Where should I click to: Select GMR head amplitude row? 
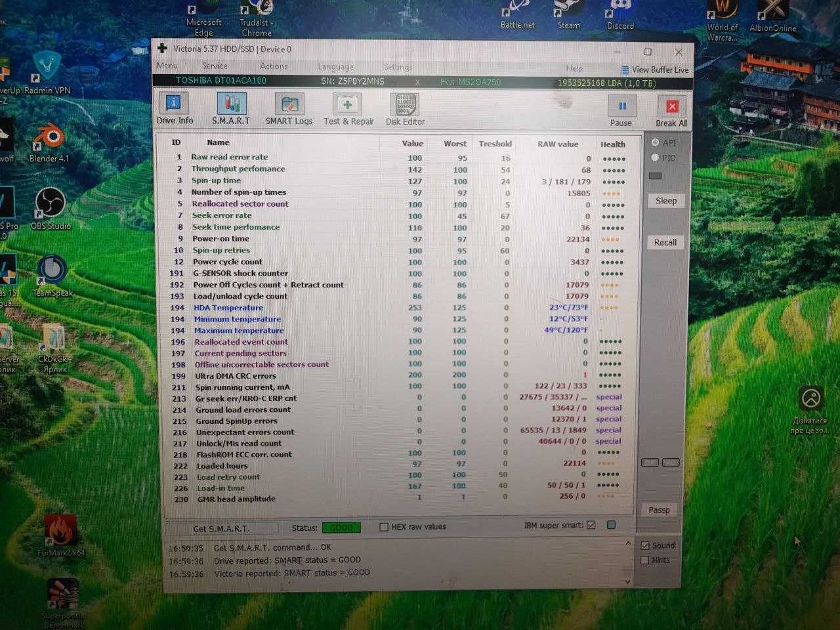pos(398,499)
